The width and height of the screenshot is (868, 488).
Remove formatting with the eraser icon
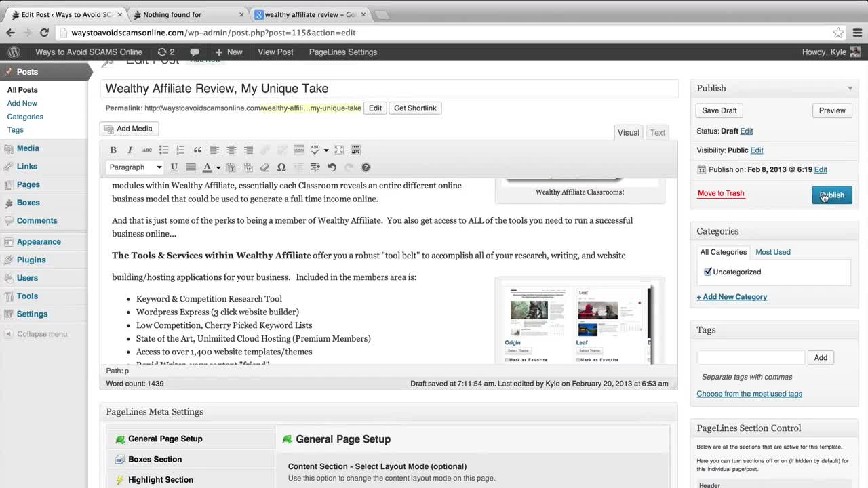(264, 167)
